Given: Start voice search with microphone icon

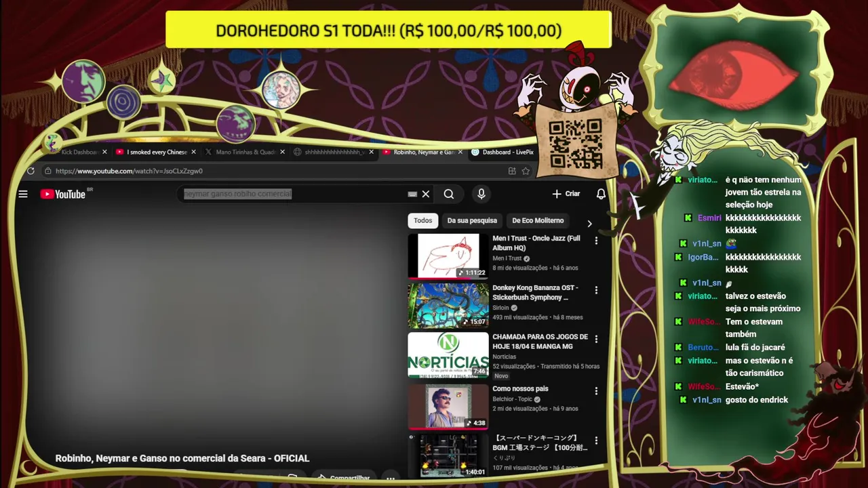Looking at the screenshot, I should point(481,194).
